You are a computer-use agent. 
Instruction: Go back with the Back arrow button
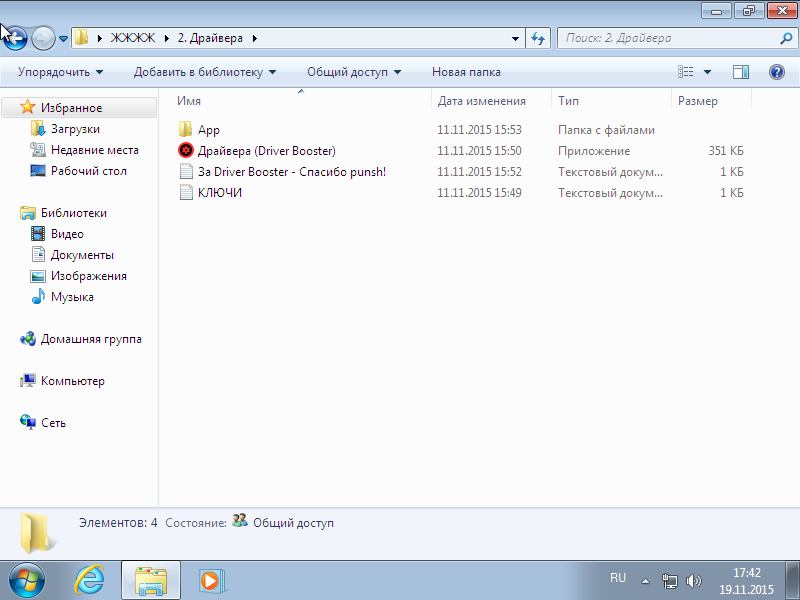[x=15, y=38]
